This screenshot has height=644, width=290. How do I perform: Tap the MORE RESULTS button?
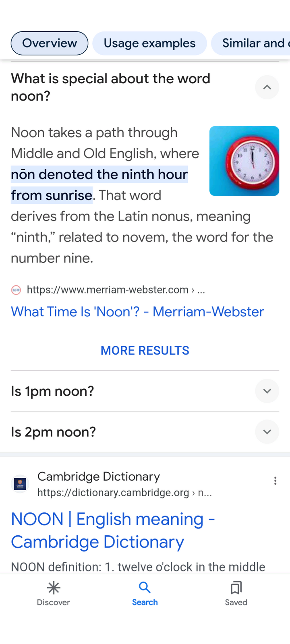click(145, 350)
